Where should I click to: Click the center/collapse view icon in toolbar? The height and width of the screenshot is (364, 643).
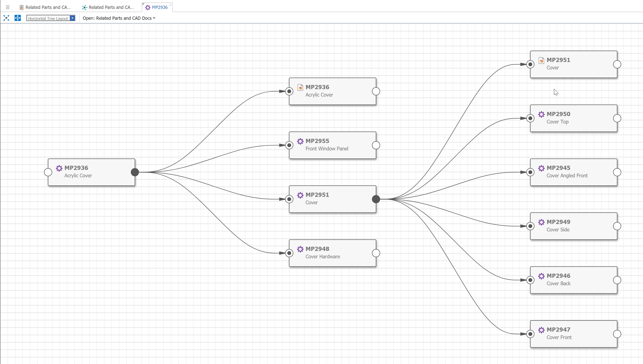(x=6, y=18)
